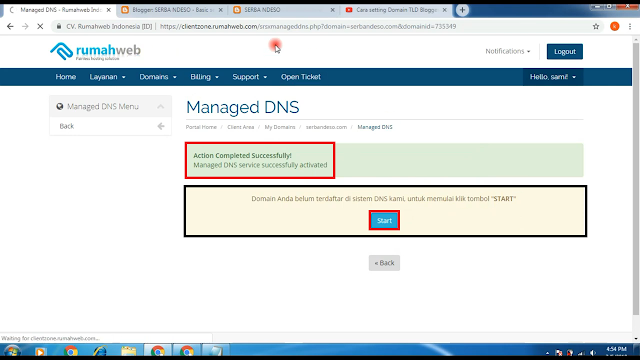Image resolution: width=640 pixels, height=360 pixels.
Task: Click the Start button in the yellow box
Action: [x=384, y=220]
